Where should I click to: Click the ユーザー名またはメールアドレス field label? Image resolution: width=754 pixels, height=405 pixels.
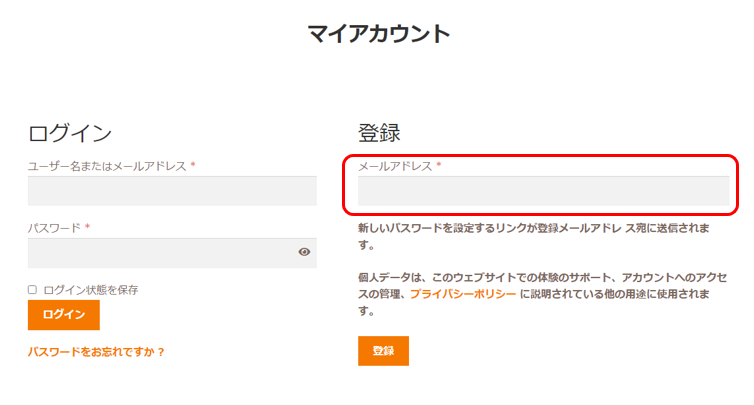pyautogui.click(x=107, y=166)
